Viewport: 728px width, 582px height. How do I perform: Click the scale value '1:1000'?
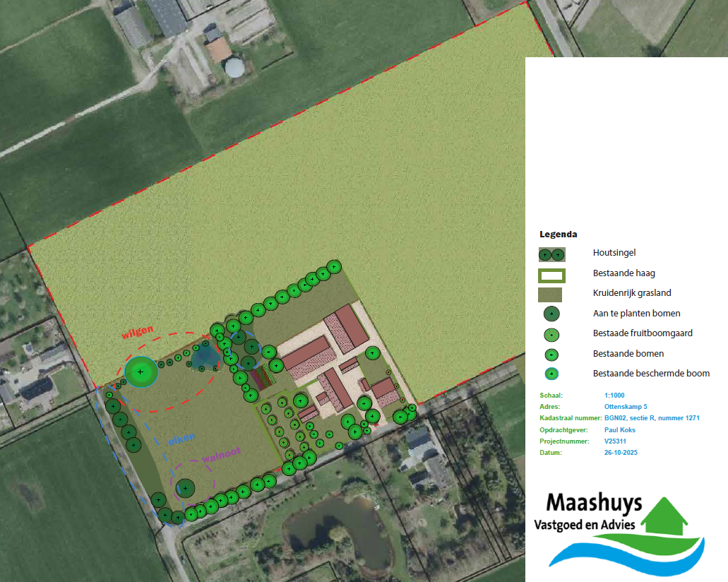click(x=614, y=396)
